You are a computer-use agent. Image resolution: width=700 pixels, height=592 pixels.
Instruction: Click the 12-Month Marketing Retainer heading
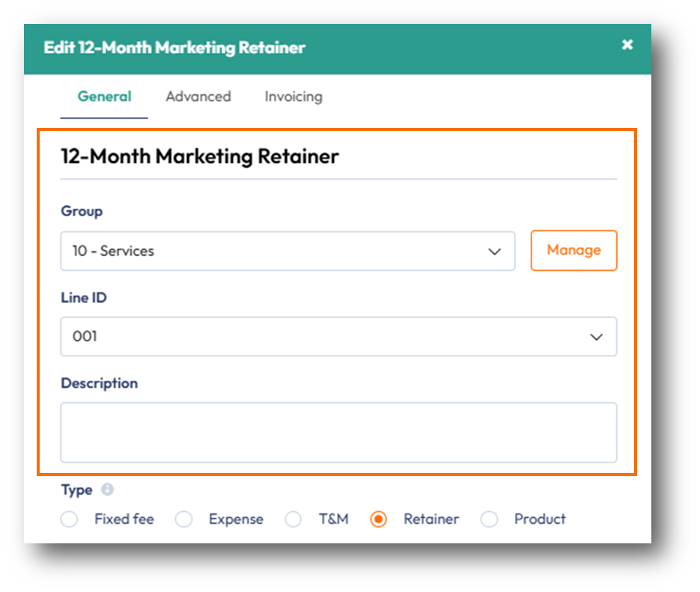pos(200,156)
